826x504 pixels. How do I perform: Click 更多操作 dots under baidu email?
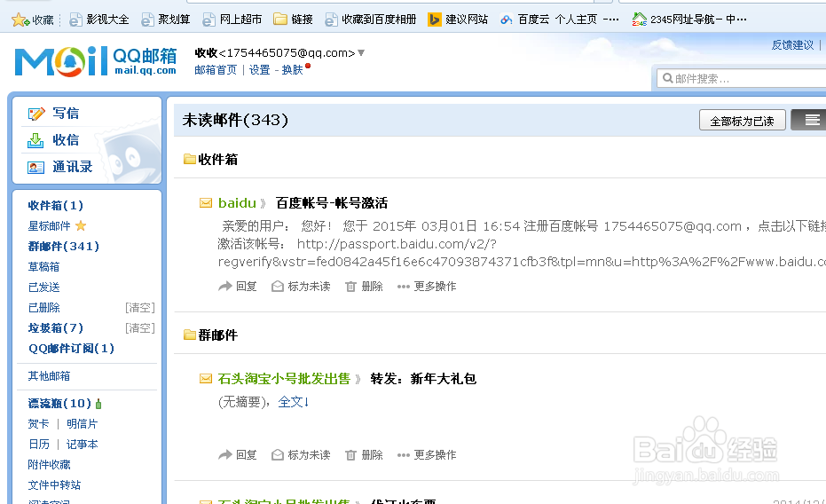tap(404, 287)
